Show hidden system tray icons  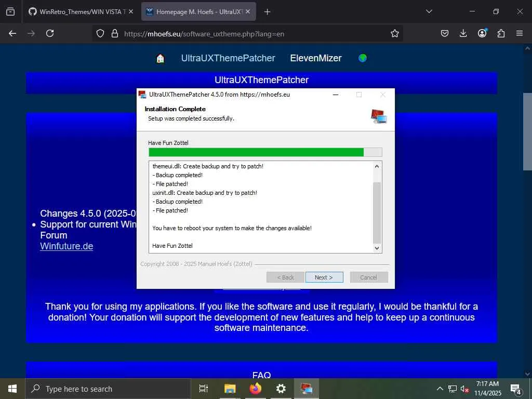440,389
